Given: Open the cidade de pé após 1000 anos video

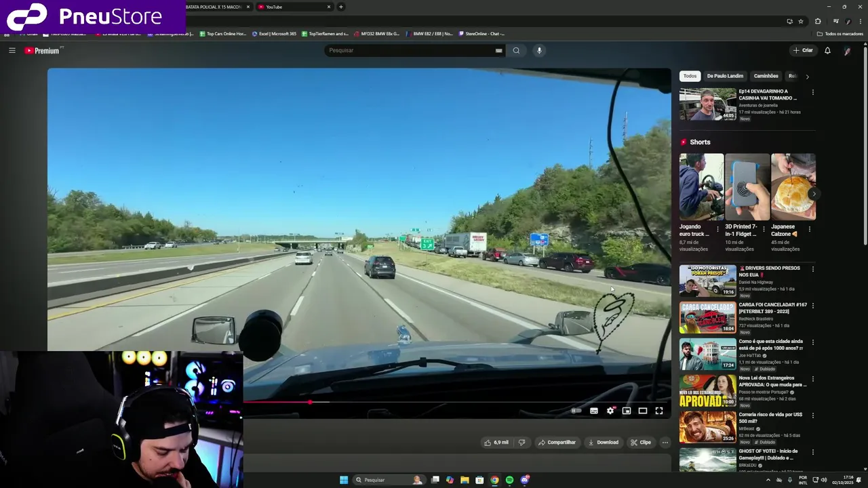Looking at the screenshot, I should tap(707, 354).
